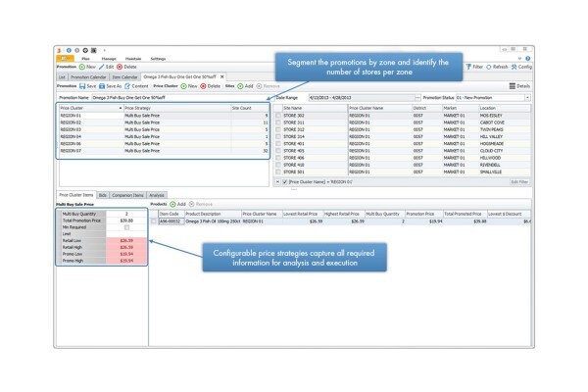The height and width of the screenshot is (392, 588).
Task: Open the Plan menu
Action: coord(86,59)
